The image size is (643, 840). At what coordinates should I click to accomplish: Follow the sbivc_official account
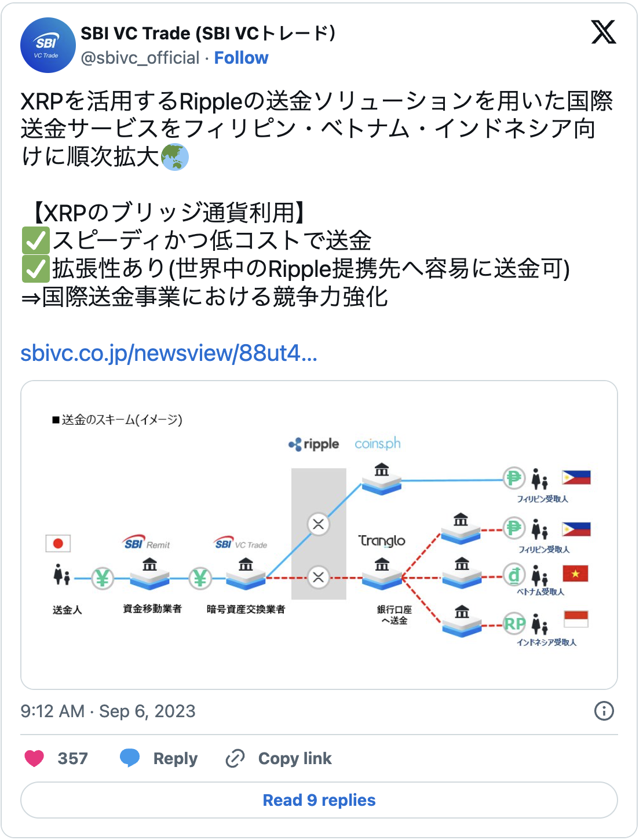[241, 58]
